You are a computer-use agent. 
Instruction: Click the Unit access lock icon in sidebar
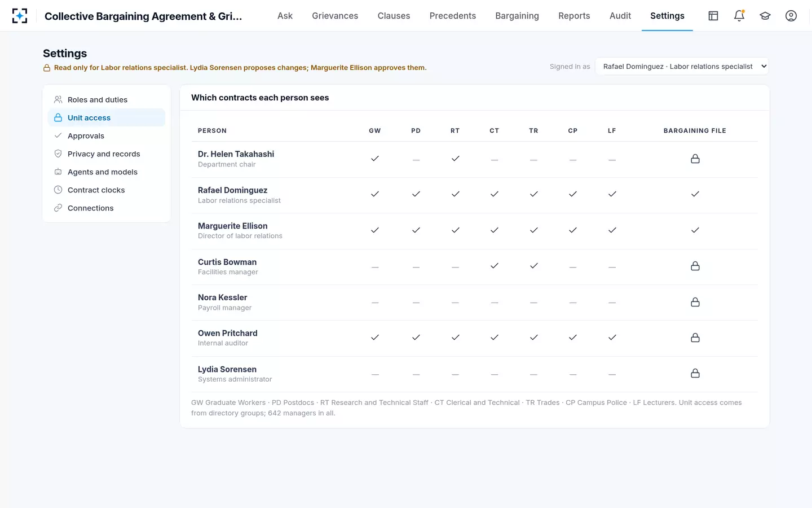click(x=58, y=117)
